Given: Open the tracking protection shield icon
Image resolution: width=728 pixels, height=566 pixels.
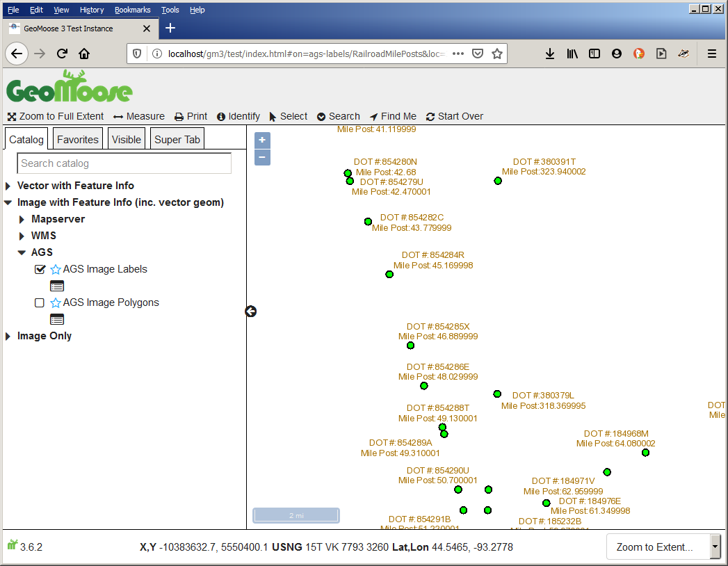Looking at the screenshot, I should tap(137, 54).
